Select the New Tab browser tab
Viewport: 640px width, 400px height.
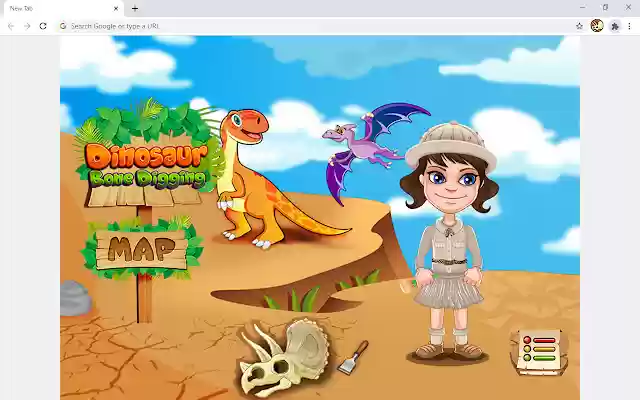click(63, 9)
